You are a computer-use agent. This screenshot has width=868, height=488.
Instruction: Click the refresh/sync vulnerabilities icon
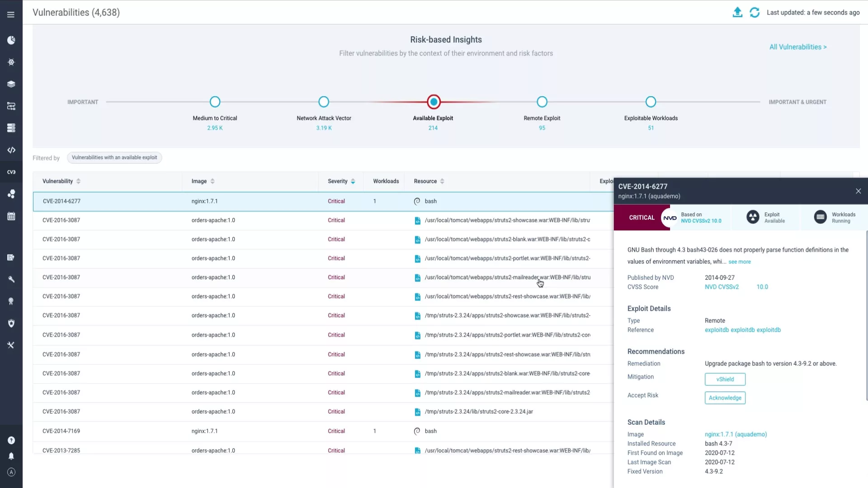pos(754,12)
